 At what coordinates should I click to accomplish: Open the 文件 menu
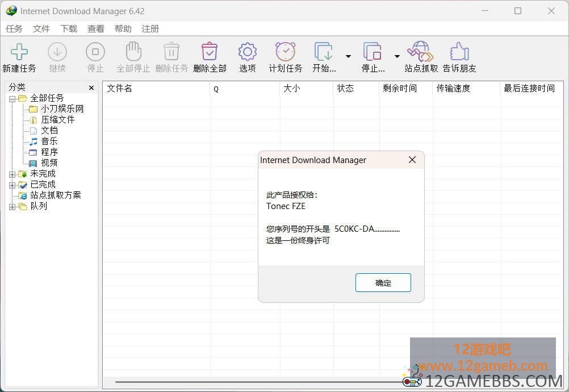(x=41, y=28)
